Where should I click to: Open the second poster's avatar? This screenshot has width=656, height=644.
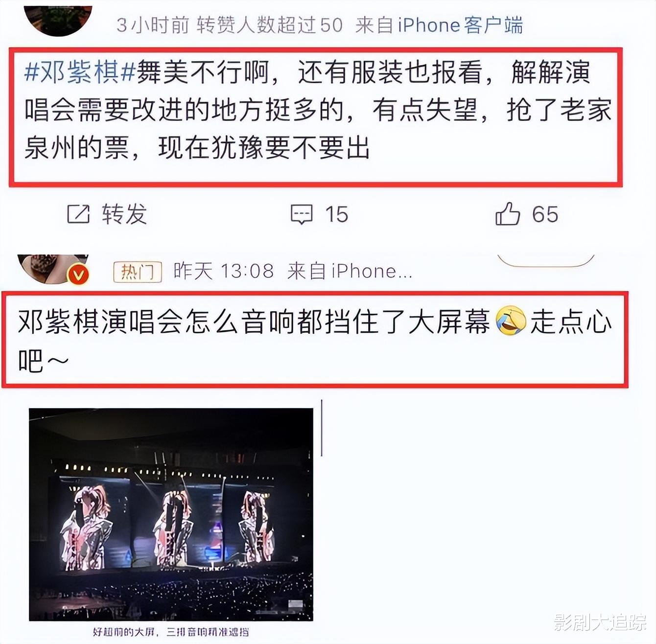(51, 268)
